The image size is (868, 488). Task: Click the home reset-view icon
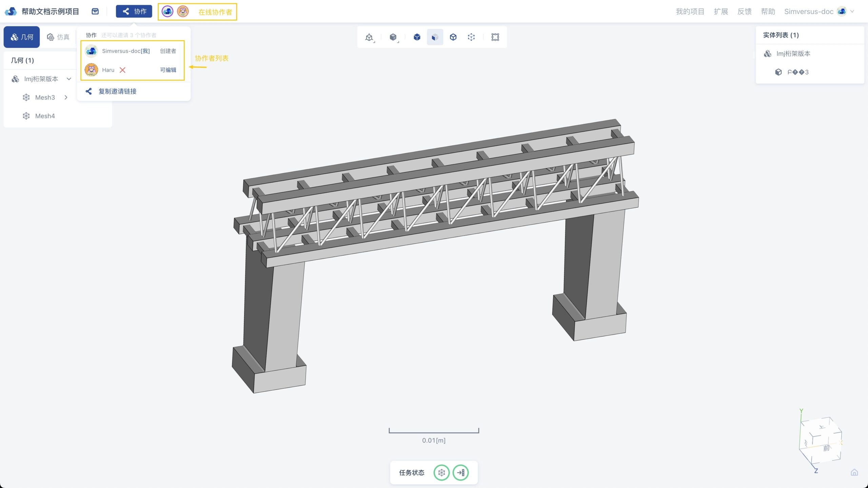(x=854, y=472)
